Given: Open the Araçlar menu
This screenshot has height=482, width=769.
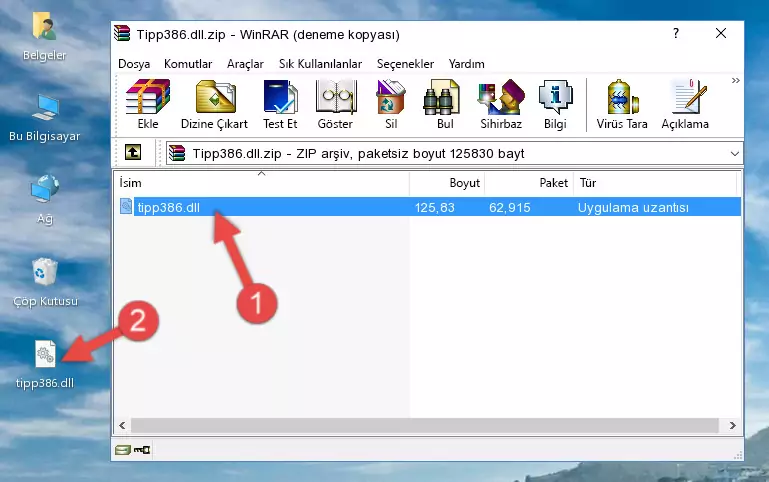Looking at the screenshot, I should tap(245, 64).
